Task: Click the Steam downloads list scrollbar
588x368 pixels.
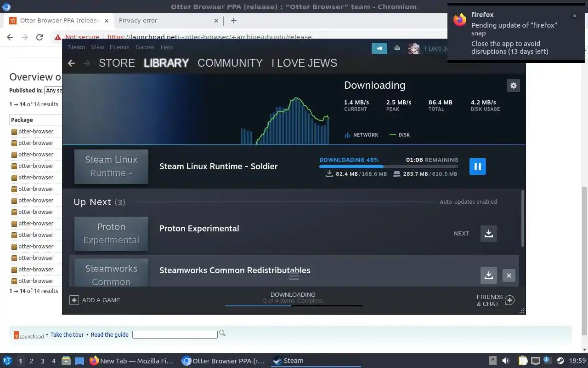Action: (523, 218)
